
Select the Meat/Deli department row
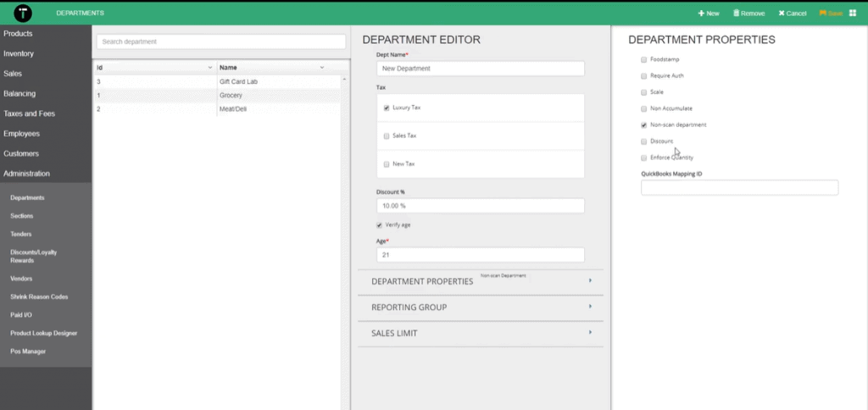(231, 109)
